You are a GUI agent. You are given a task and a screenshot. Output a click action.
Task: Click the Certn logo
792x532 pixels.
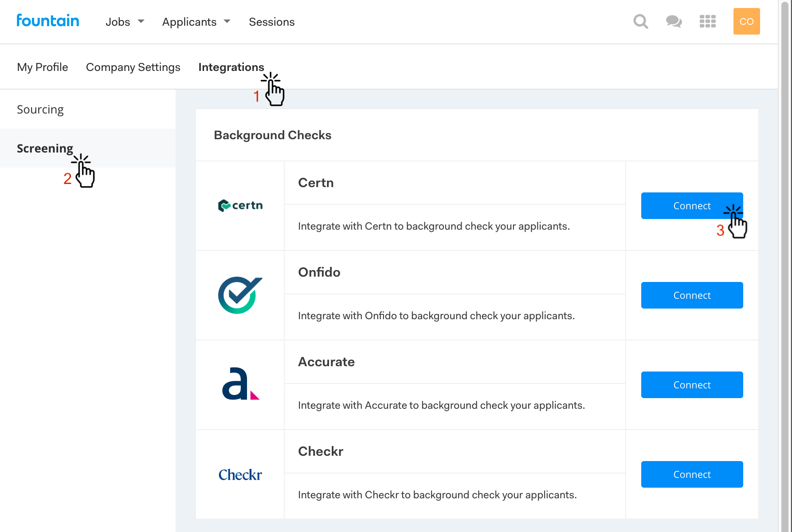(x=240, y=206)
